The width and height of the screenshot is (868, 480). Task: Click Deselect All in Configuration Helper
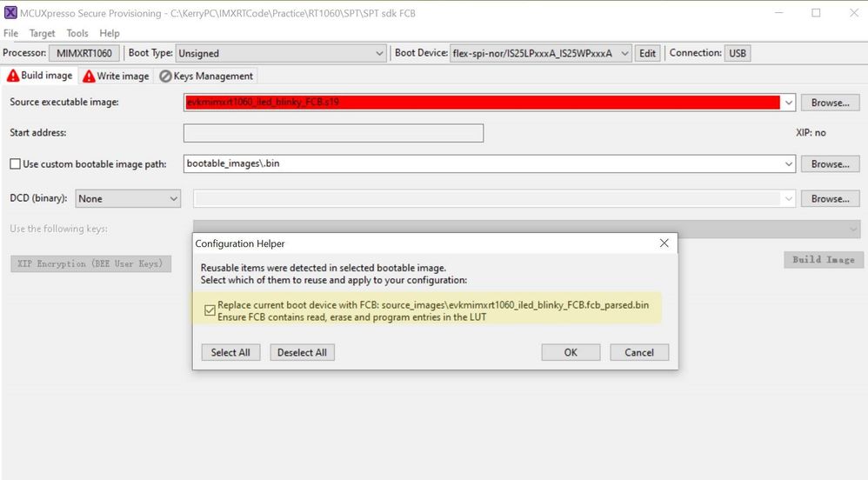pos(302,353)
